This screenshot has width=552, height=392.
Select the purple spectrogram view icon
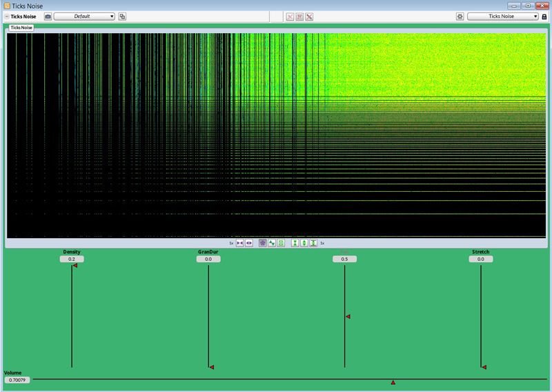(x=263, y=243)
